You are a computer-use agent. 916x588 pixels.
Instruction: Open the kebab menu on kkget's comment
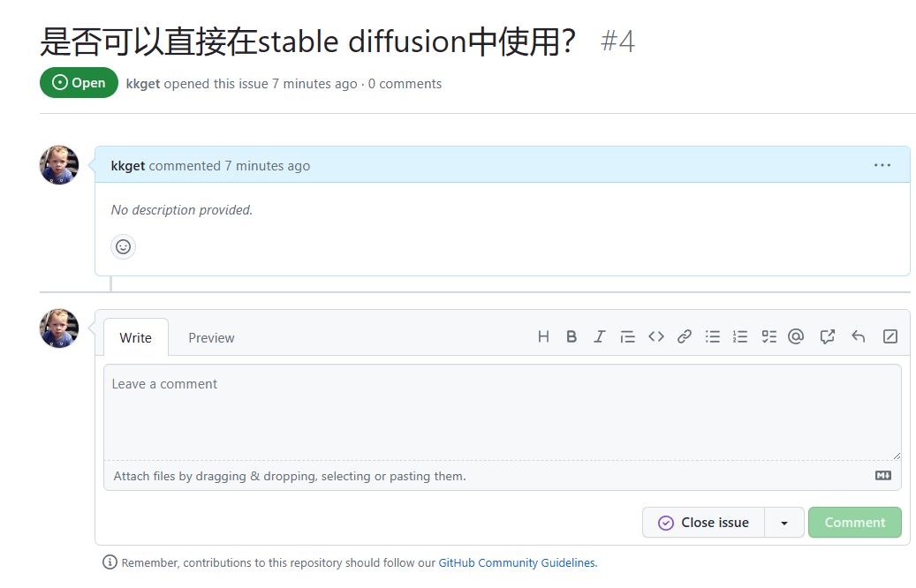point(882,165)
